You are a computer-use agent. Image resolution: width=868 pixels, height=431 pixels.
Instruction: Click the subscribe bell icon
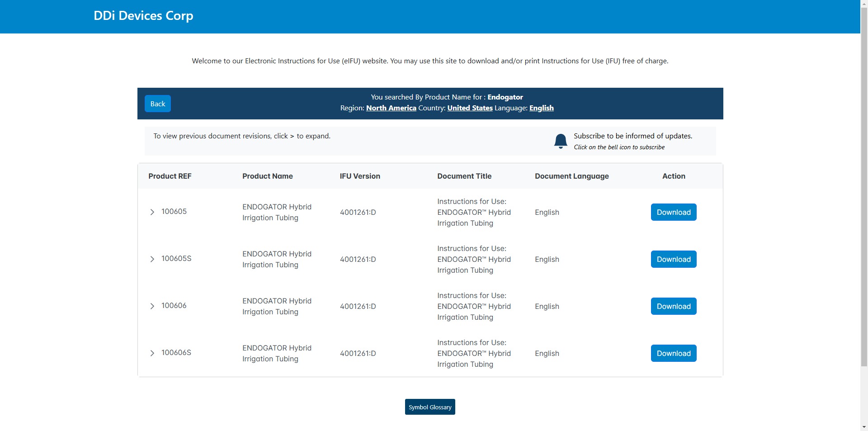tap(561, 141)
